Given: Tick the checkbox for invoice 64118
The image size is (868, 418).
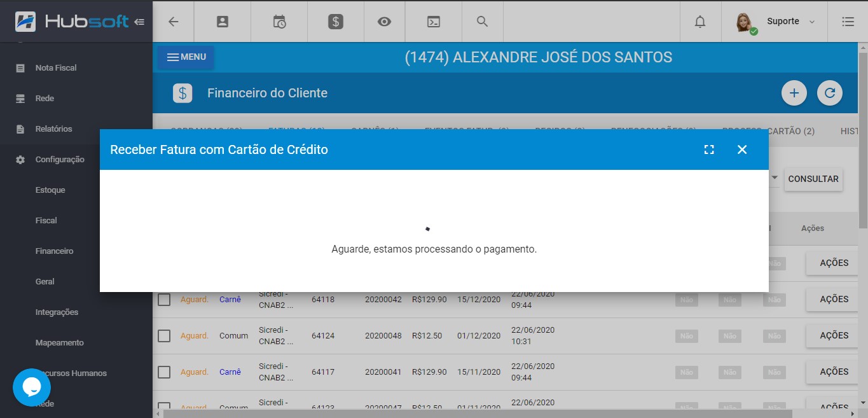Looking at the screenshot, I should click(x=164, y=300).
